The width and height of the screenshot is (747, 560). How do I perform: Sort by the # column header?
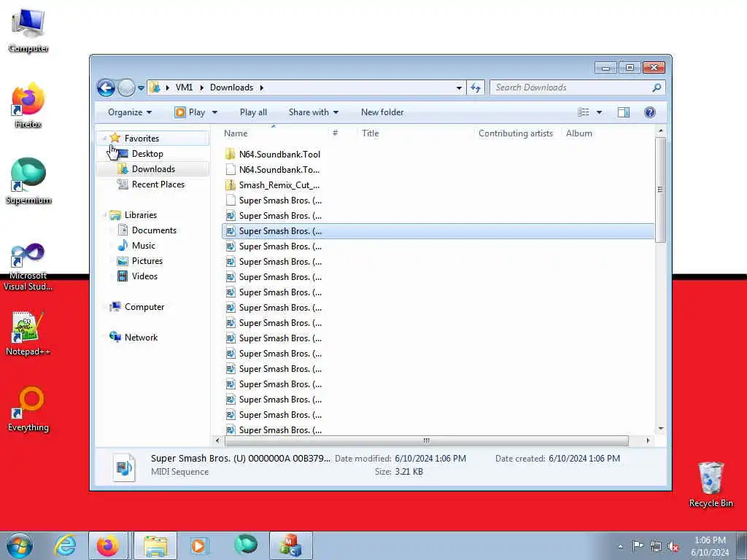pos(336,133)
